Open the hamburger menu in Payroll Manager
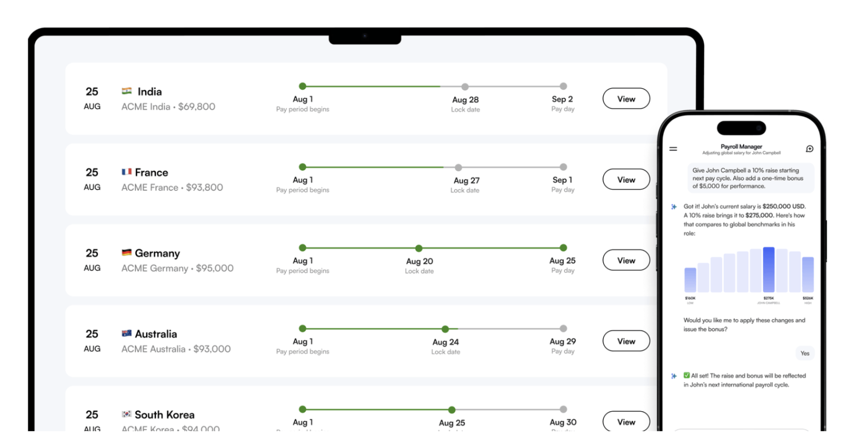Image resolution: width=868 pixels, height=440 pixels. coord(673,149)
